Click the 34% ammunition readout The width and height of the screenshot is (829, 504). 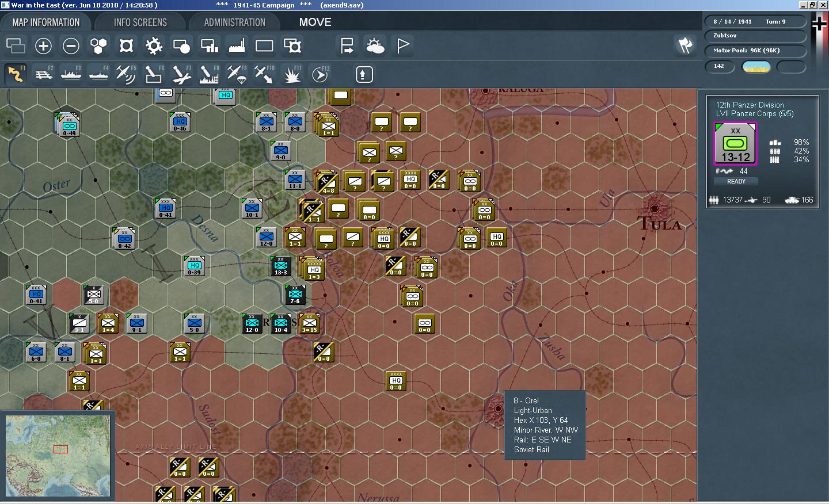pyautogui.click(x=801, y=159)
